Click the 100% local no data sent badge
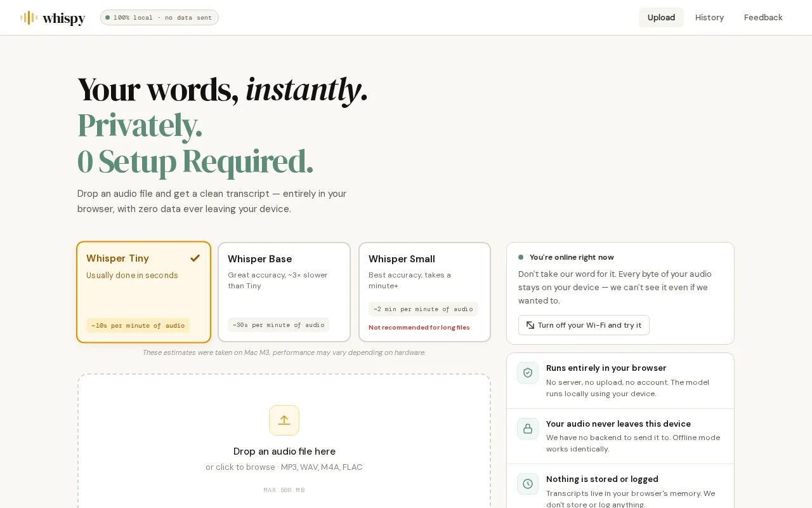This screenshot has height=508, width=812. (x=159, y=18)
